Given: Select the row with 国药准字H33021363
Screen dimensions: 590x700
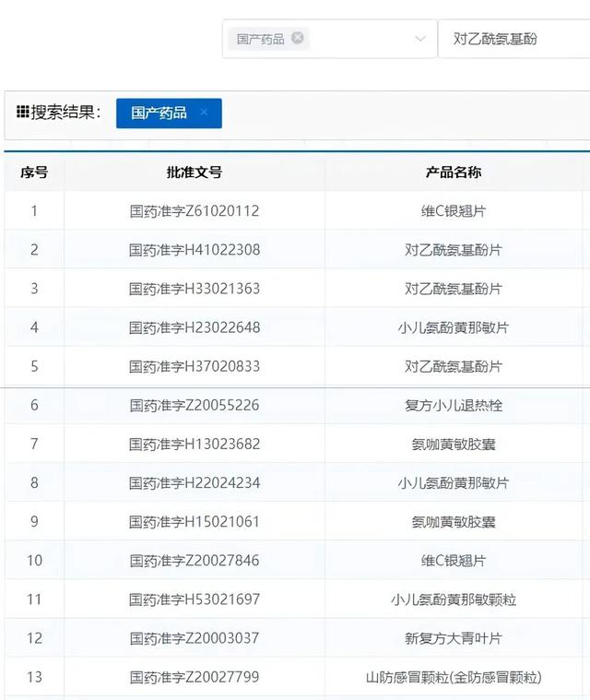Looking at the screenshot, I should (195, 289).
